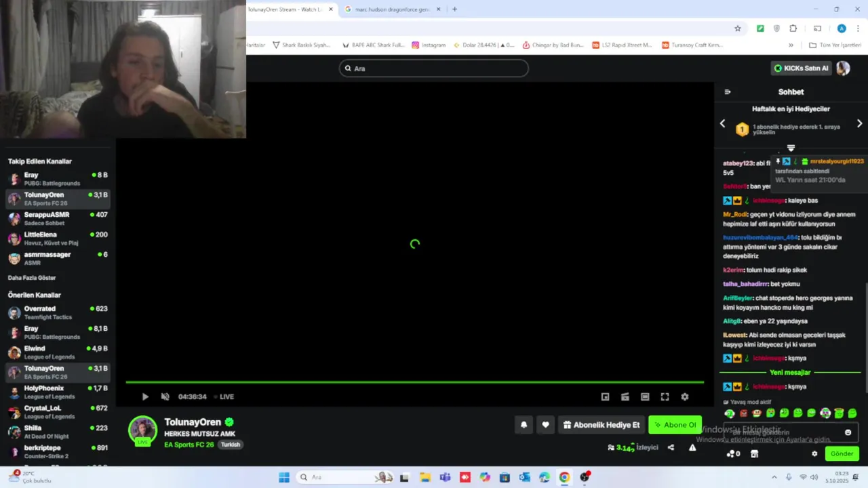Open Overrated Teamfight Tactics channel
The width and height of the screenshot is (868, 488).
coord(58,312)
